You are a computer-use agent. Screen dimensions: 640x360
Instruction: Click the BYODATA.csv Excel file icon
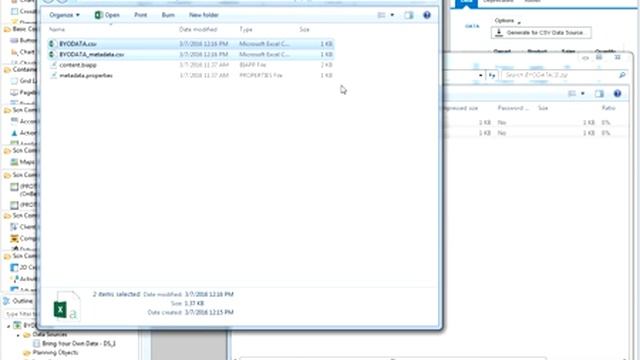click(x=52, y=44)
